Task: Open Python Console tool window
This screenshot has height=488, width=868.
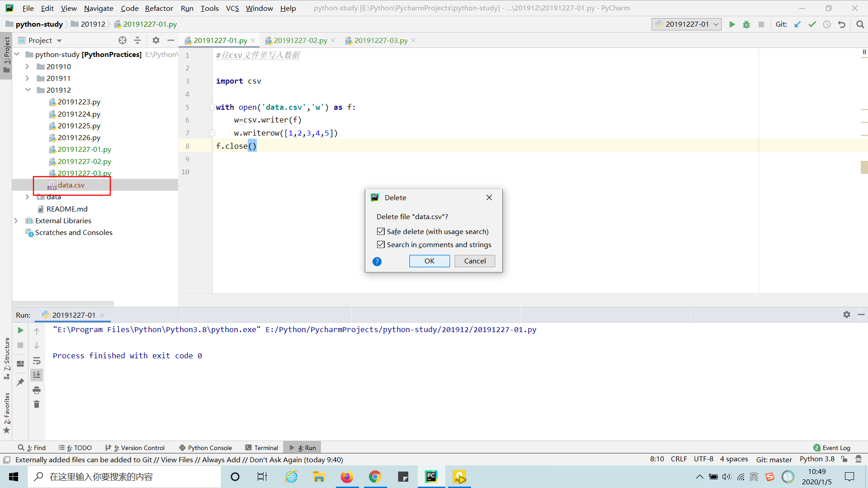Action: [205, 448]
